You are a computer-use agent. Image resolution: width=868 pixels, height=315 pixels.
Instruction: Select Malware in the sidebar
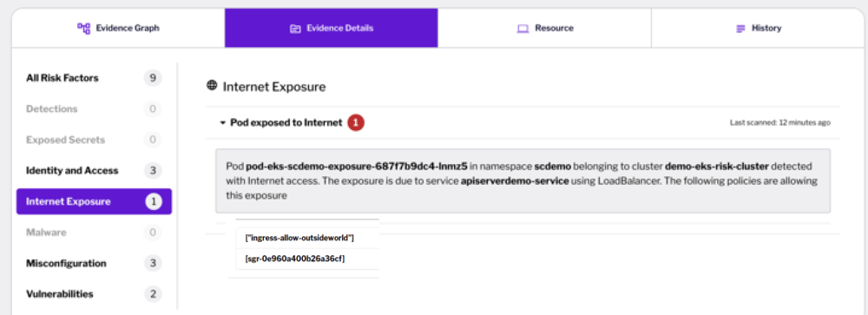pos(94,233)
